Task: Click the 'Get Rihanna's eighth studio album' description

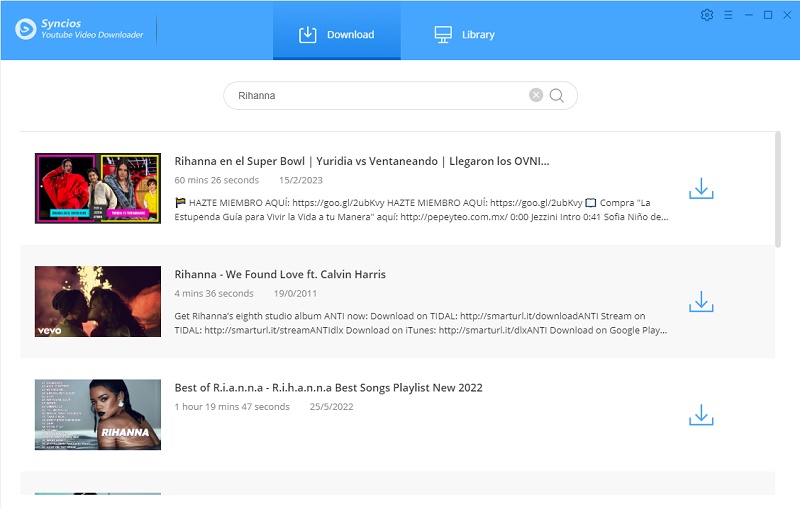Action: [x=421, y=323]
